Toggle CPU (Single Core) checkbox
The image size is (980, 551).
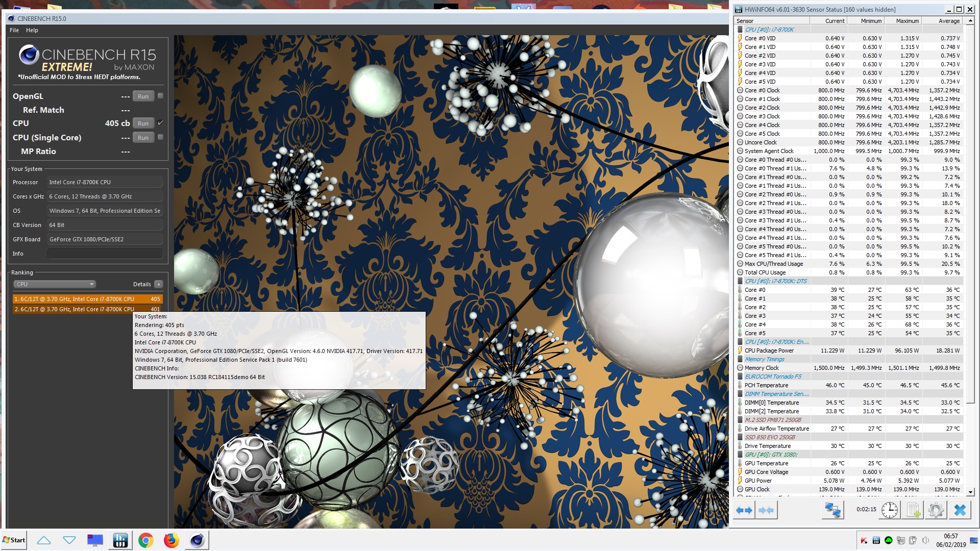(x=160, y=137)
